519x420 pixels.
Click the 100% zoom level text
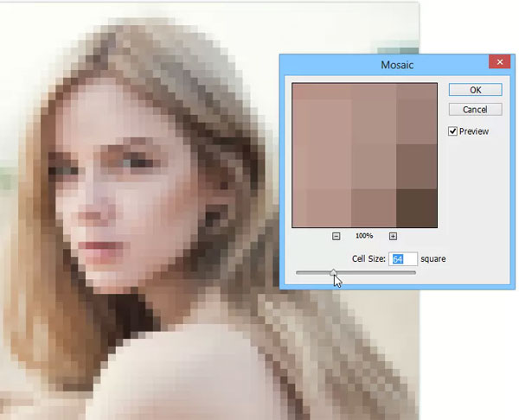click(364, 236)
